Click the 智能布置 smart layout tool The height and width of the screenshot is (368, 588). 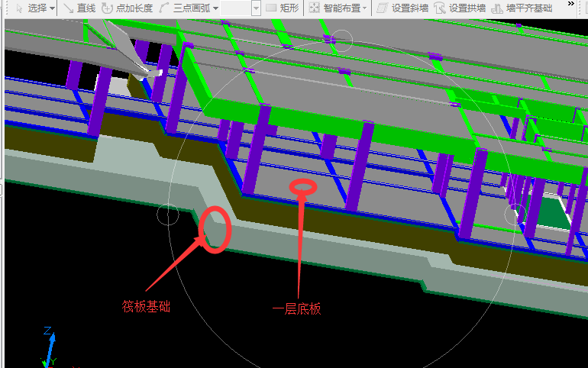[334, 8]
